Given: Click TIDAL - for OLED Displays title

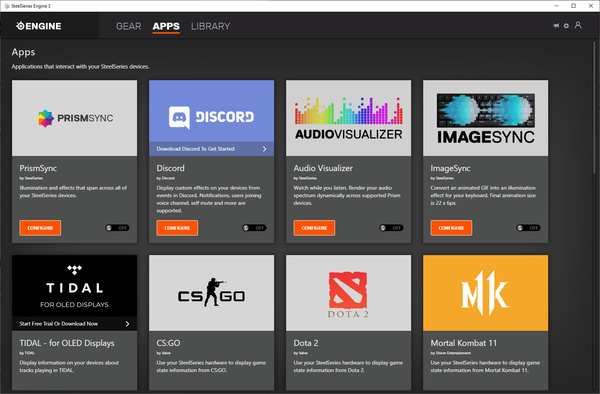Looking at the screenshot, I should pyautogui.click(x=67, y=343).
